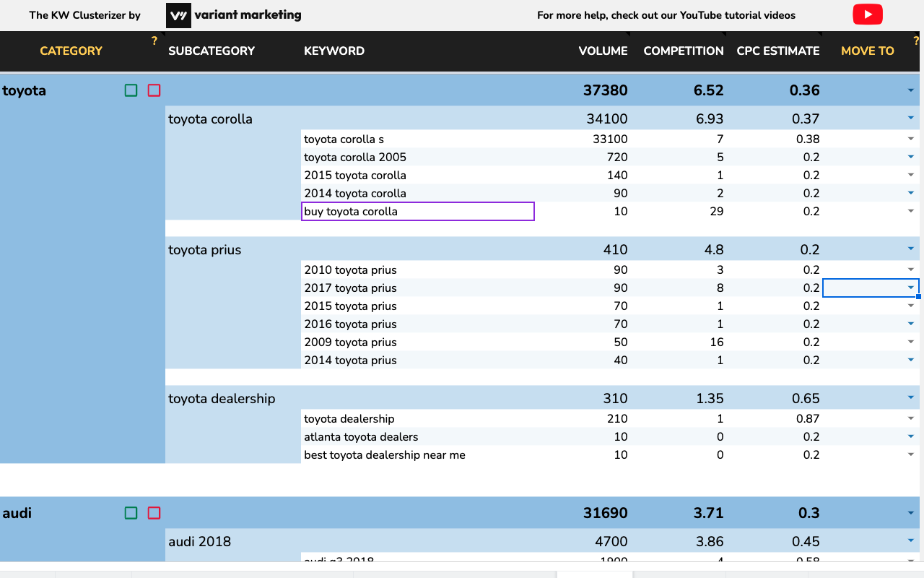This screenshot has height=578, width=924.
Task: Click the MOVE TO column header
Action: 868,51
